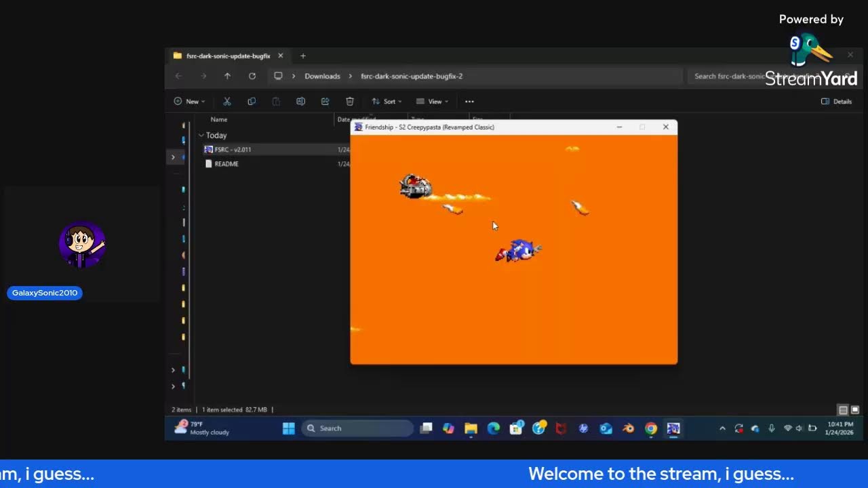Open McAfee red shield taskbar icon
This screenshot has width=868, height=488.
(x=561, y=428)
